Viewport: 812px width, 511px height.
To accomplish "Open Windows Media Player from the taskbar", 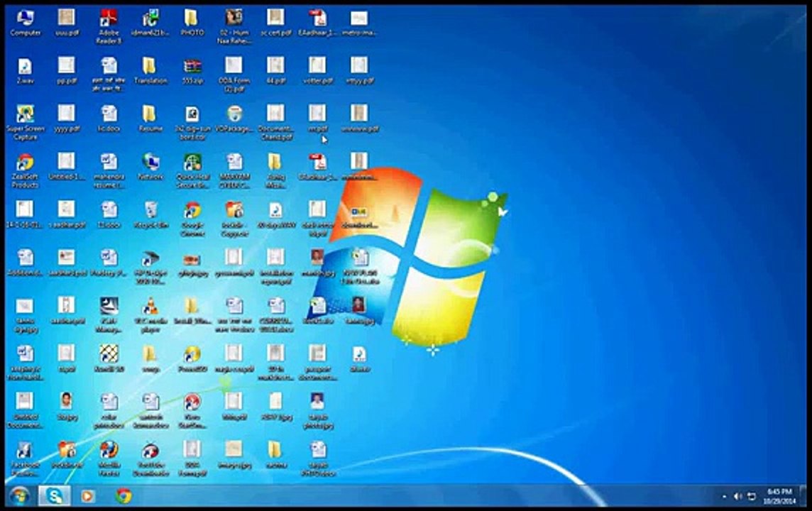I will coord(87,496).
